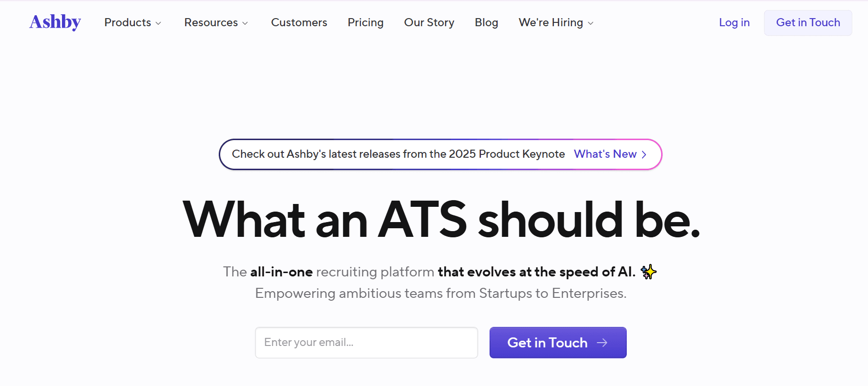Open the Pricing page

pyautogui.click(x=366, y=22)
